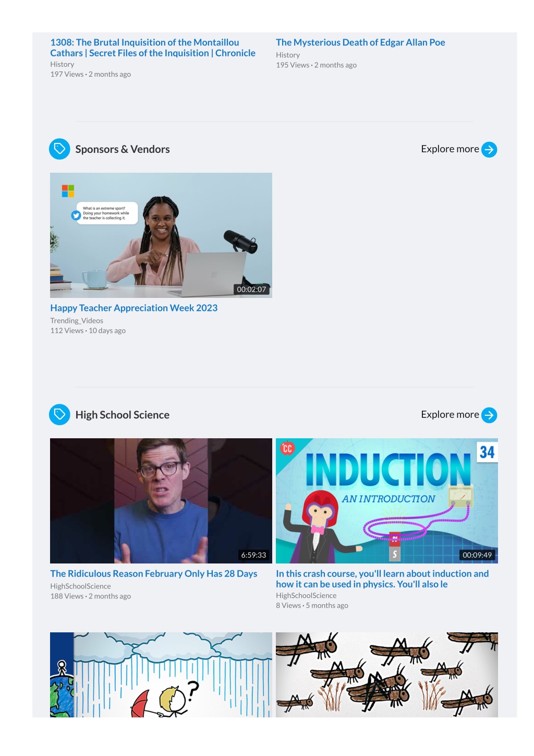The width and height of the screenshot is (534, 756).
Task: Open the Happy Teacher Appreciation Week 2023 title
Action: coord(134,308)
